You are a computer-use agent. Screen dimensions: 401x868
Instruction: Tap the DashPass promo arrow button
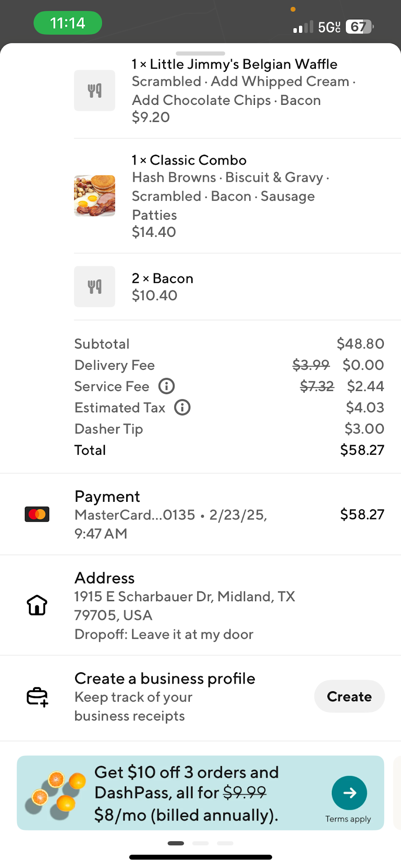point(349,793)
